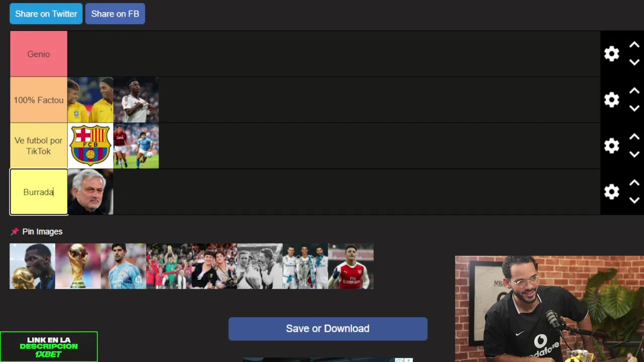Viewport: 644px width, 362px height.
Task: Open settings gear for Burrada row
Action: [x=611, y=192]
